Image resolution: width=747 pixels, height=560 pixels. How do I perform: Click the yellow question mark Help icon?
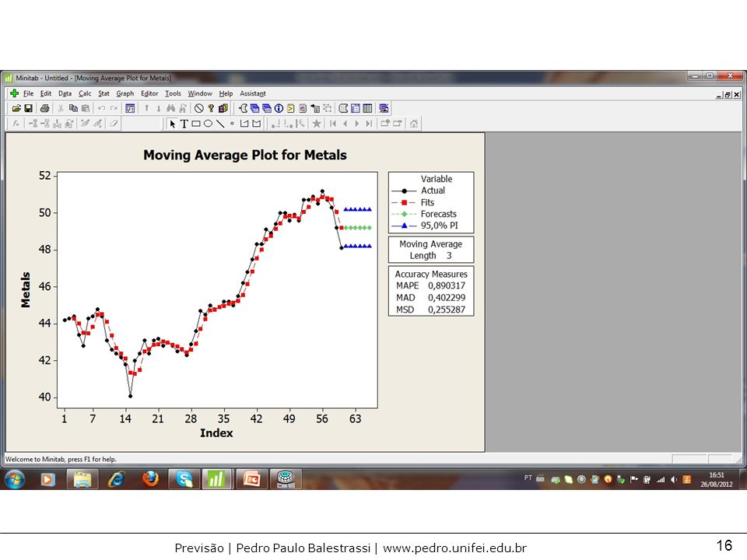click(x=211, y=109)
